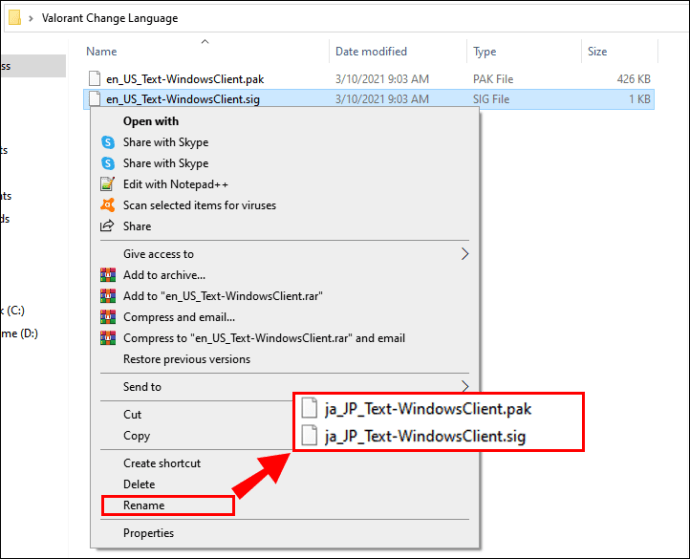Click the 426 KB size cell

(x=633, y=79)
